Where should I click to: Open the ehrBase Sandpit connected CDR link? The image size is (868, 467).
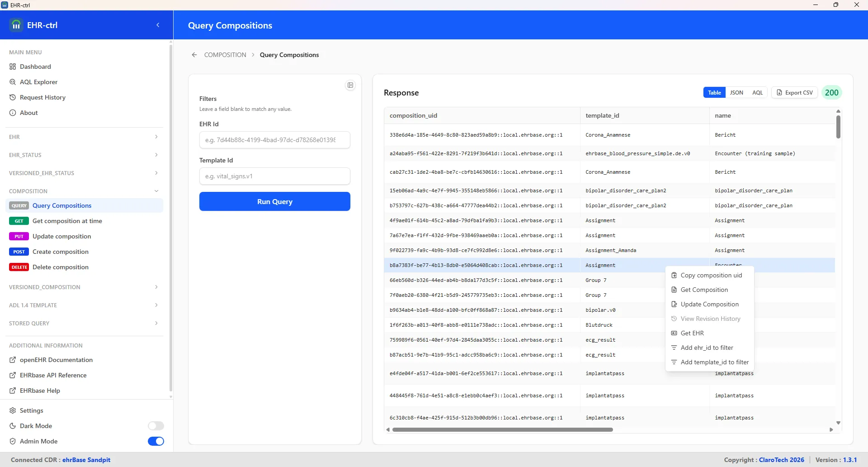coord(86,460)
